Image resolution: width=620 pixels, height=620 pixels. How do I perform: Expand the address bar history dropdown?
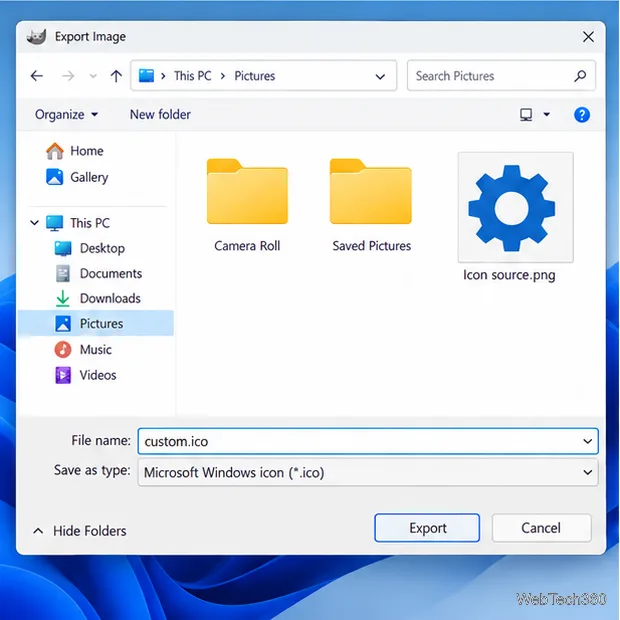pyautogui.click(x=380, y=76)
